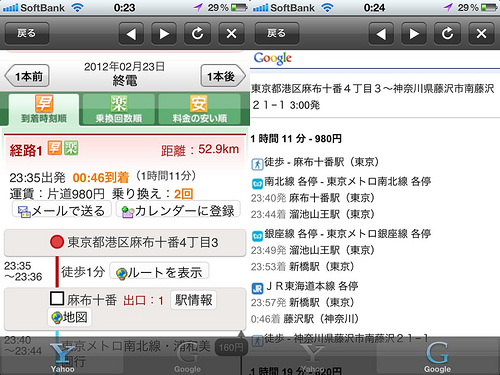Tap 23:53着 新橋駅（東京） row

pos(302,266)
